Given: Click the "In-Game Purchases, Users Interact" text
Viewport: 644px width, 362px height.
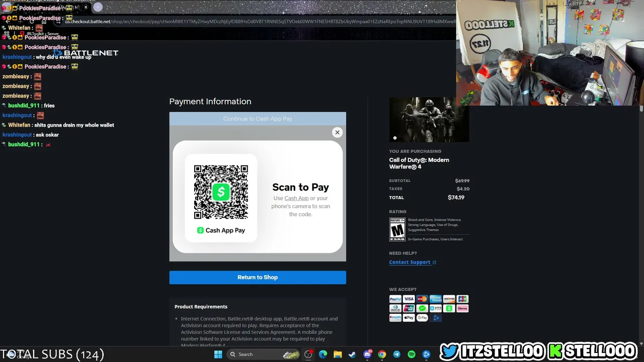Looking at the screenshot, I should (435, 239).
